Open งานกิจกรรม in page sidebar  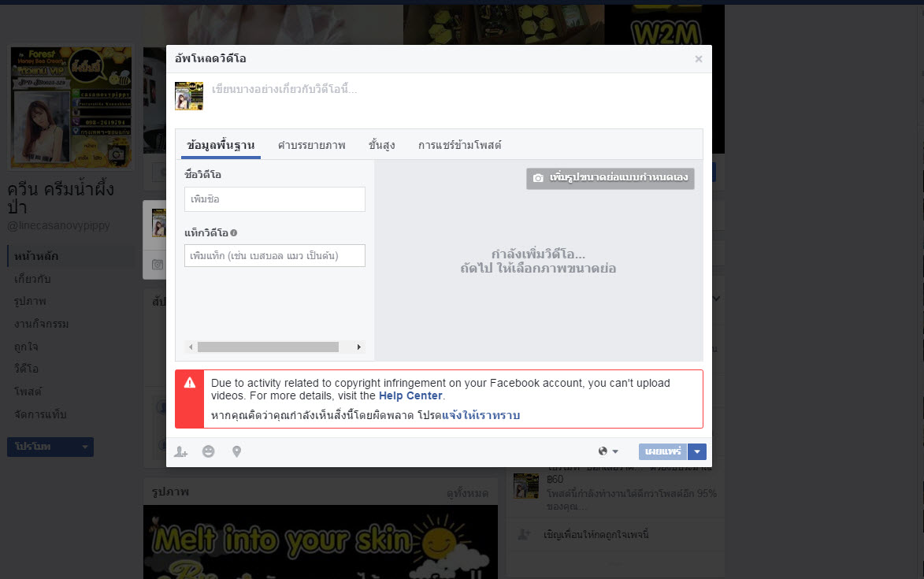pyautogui.click(x=41, y=324)
